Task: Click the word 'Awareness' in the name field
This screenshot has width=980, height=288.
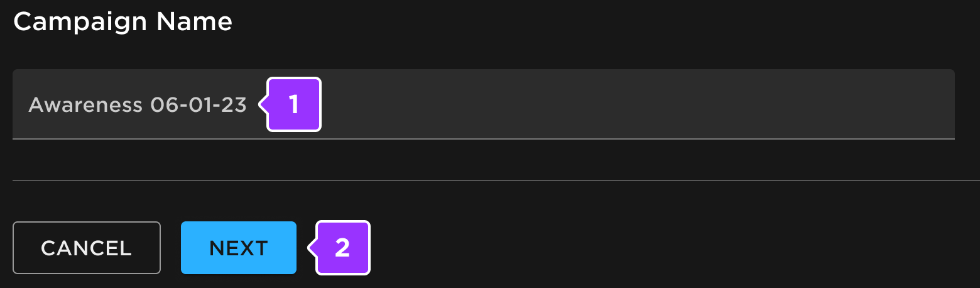Action: click(x=85, y=105)
